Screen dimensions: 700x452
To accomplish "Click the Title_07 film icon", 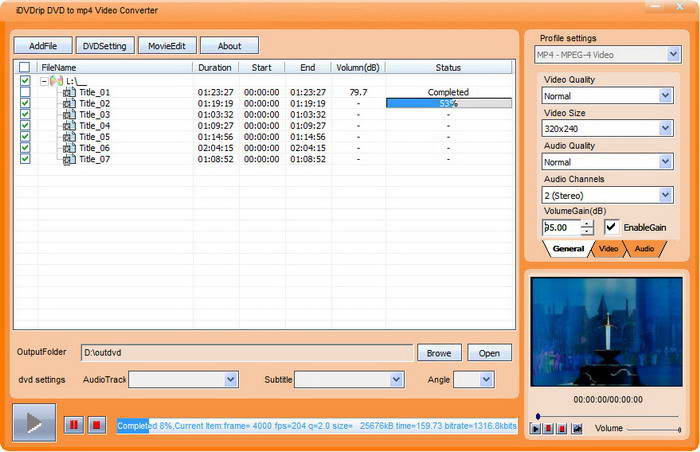I will coord(69,159).
